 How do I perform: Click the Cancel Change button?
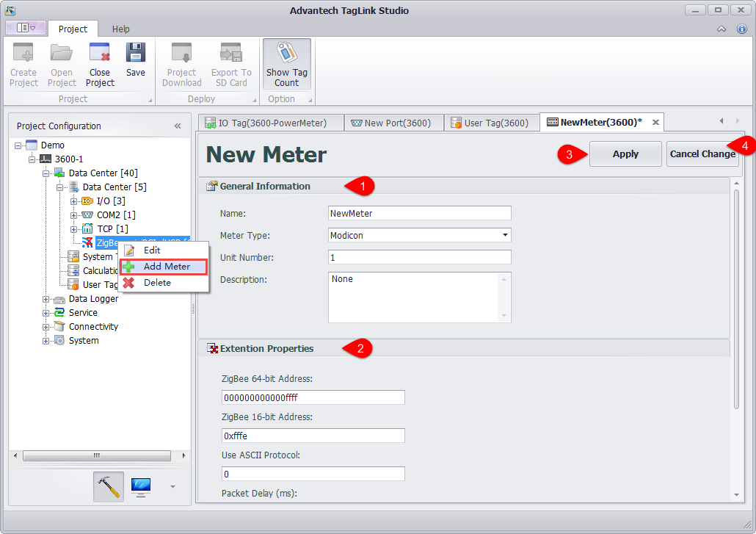pyautogui.click(x=702, y=154)
